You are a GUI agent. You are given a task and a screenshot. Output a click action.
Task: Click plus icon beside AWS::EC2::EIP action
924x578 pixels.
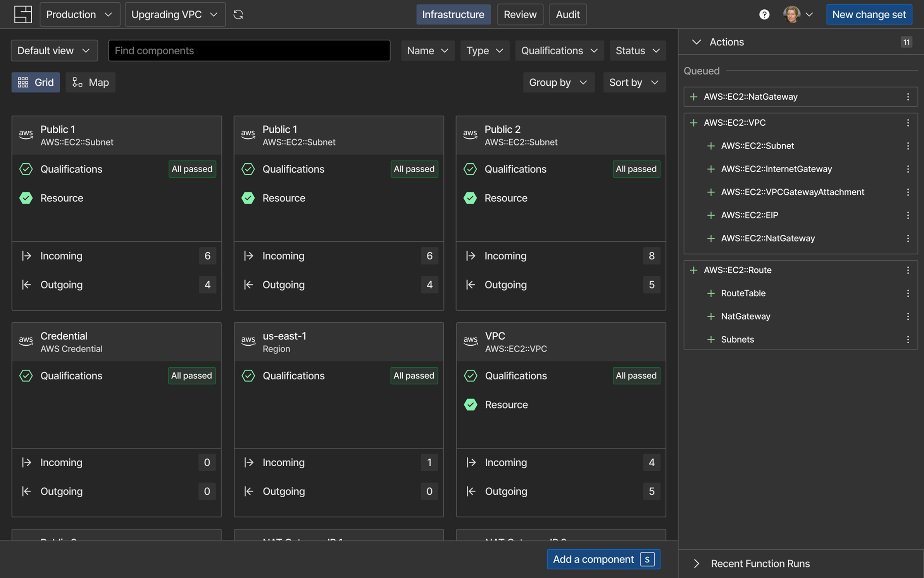click(x=710, y=215)
